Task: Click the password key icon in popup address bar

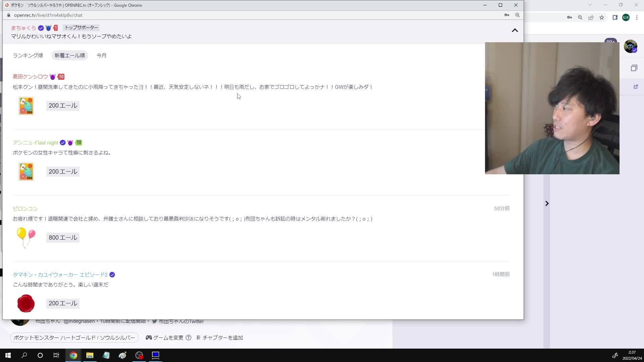Action: click(507, 15)
